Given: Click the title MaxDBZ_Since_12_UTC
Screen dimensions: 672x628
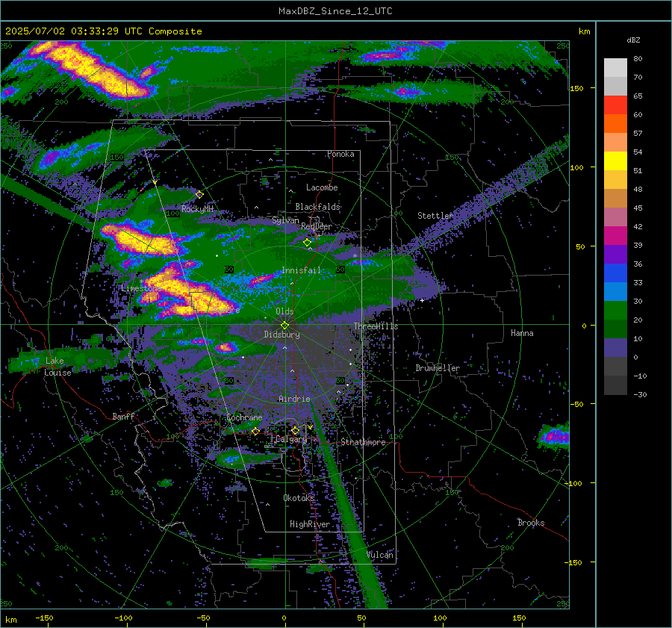Looking at the screenshot, I should [x=335, y=10].
